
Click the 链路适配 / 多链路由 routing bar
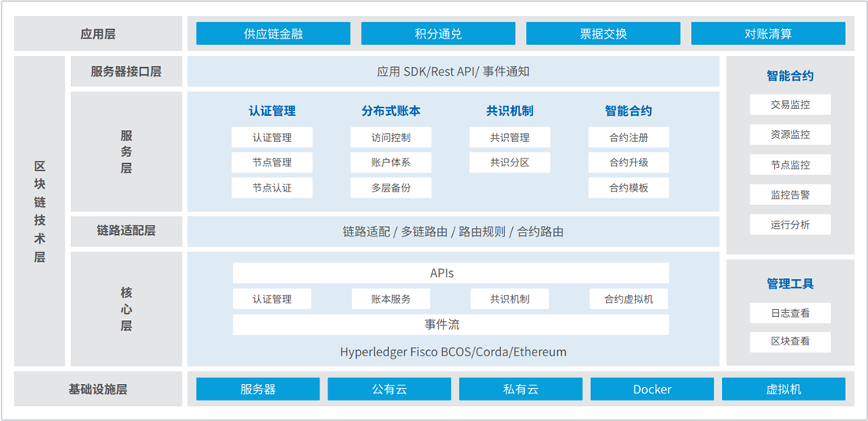[453, 232]
